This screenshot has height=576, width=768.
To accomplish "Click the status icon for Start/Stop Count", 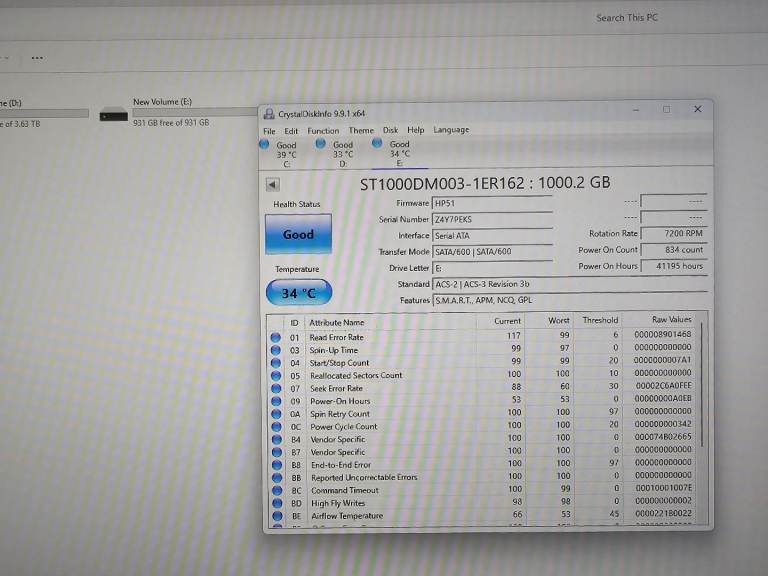I will tap(276, 363).
